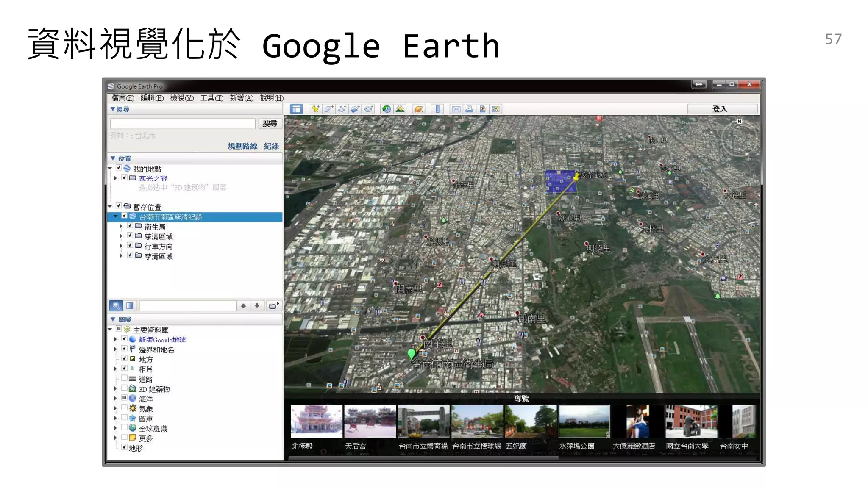Click the globe icon of 新版Google地球

point(133,339)
